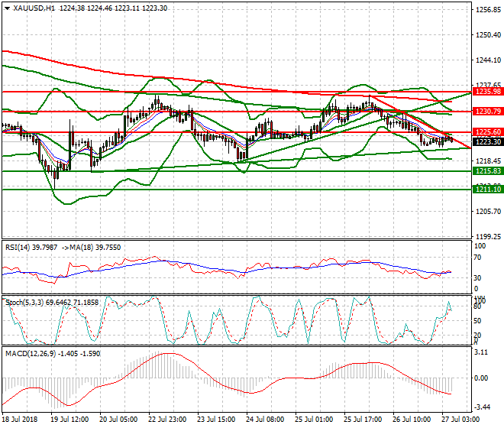This screenshot has height=428, width=504.
Task: Click the MACD scale value 0.00
Action: (481, 378)
